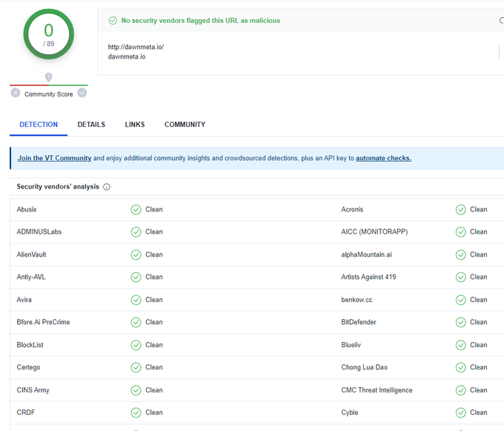Click the dawnmeta.io domain text
This screenshot has height=431, width=504.
click(x=127, y=56)
